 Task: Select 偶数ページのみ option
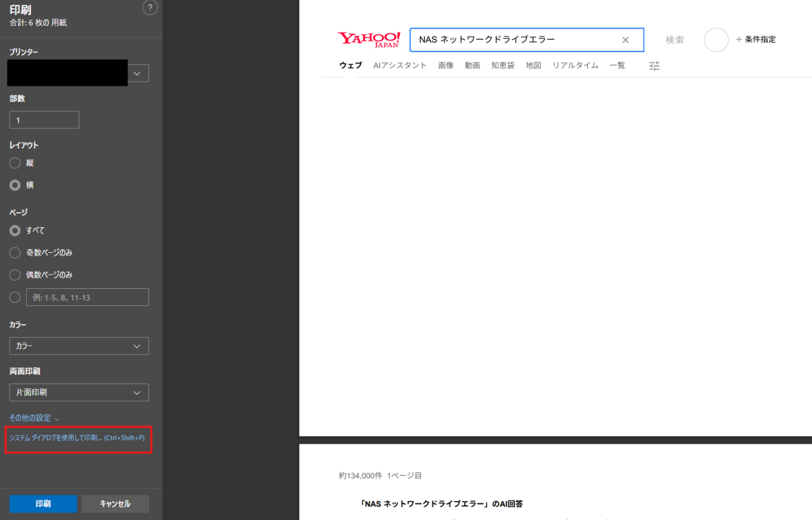pyautogui.click(x=15, y=275)
